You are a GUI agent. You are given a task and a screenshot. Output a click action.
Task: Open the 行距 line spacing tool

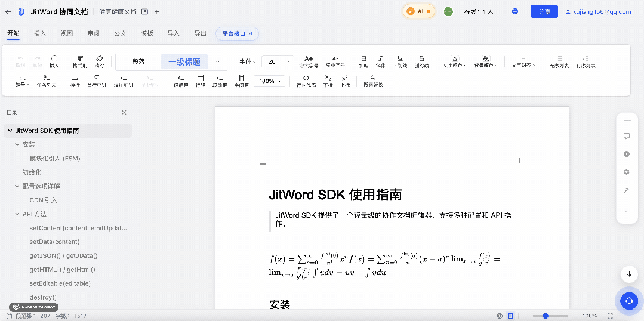click(200, 81)
